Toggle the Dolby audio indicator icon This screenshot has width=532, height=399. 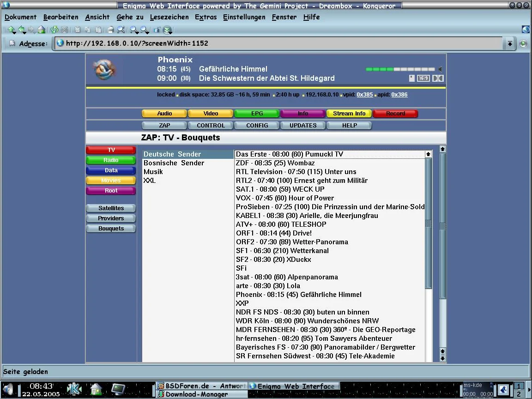tap(437, 79)
